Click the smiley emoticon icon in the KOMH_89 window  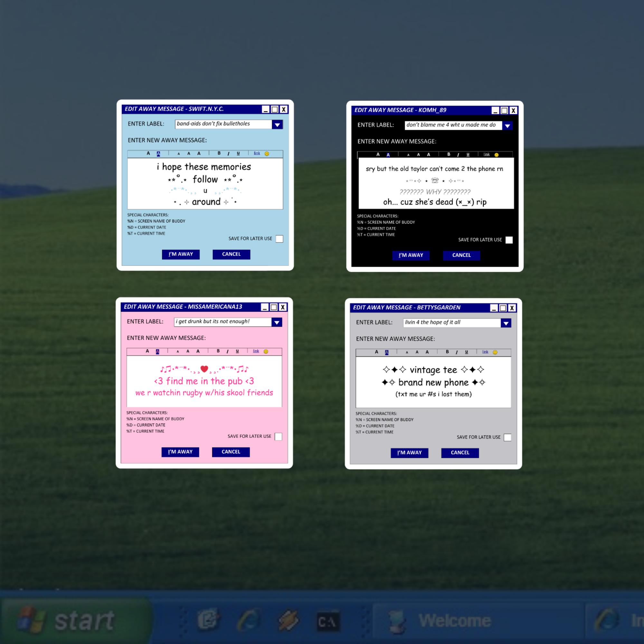[496, 155]
